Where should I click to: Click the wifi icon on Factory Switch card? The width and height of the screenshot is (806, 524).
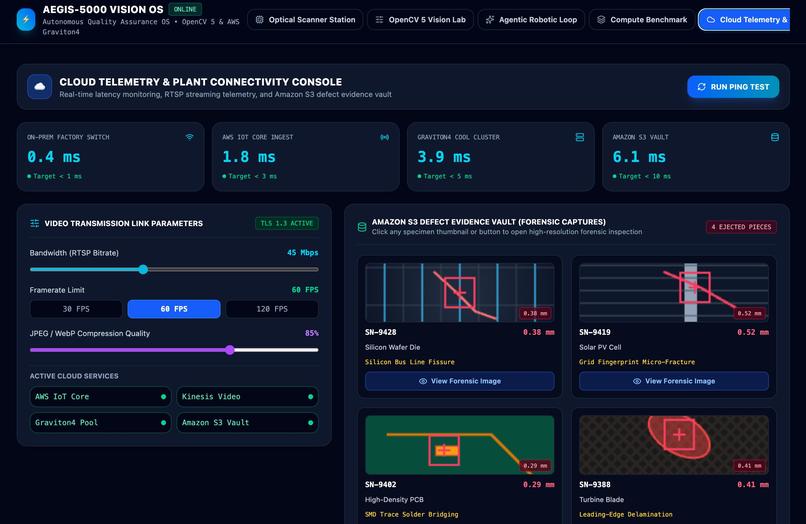click(189, 137)
